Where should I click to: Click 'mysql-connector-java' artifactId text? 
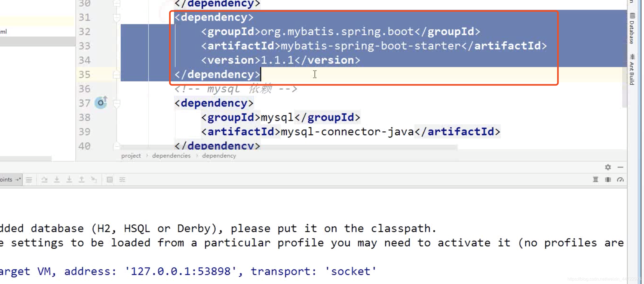click(347, 132)
